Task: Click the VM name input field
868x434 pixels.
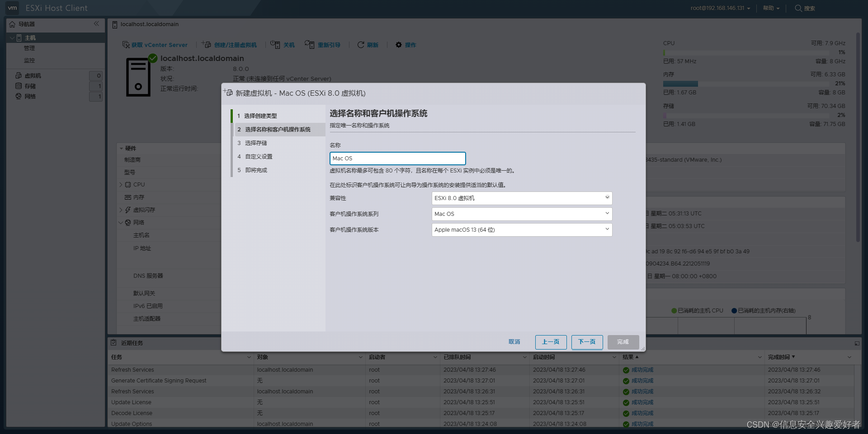Action: (397, 159)
